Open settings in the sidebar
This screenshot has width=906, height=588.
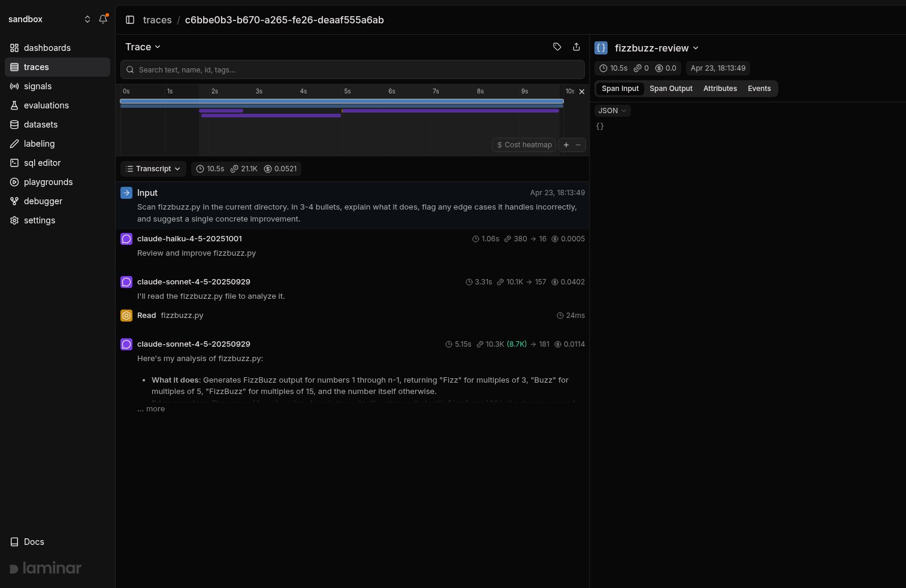click(x=58, y=220)
